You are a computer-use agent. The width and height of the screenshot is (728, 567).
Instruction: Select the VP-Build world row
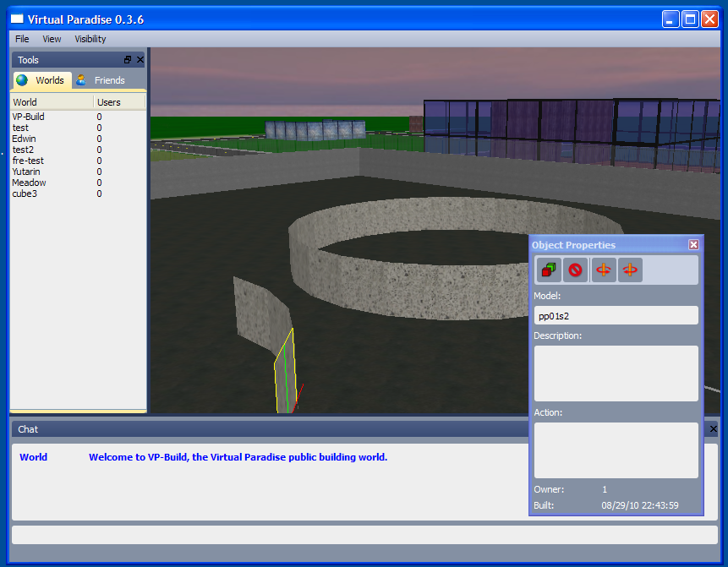pos(78,117)
